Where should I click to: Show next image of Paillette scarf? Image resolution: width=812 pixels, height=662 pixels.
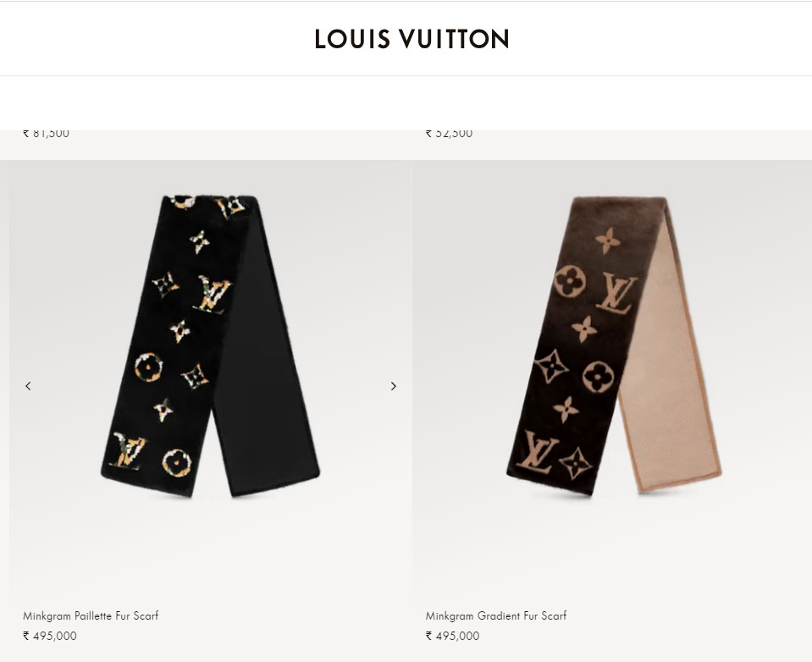click(394, 386)
